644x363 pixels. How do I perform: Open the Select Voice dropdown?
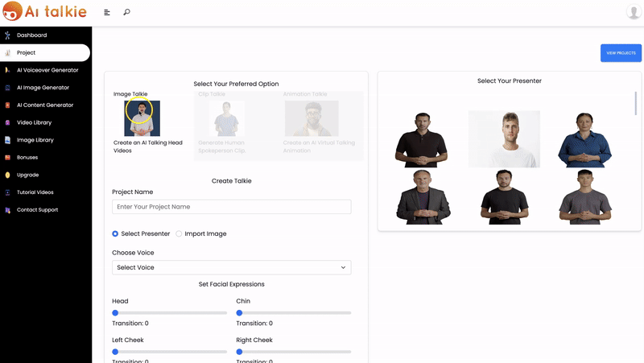232,267
